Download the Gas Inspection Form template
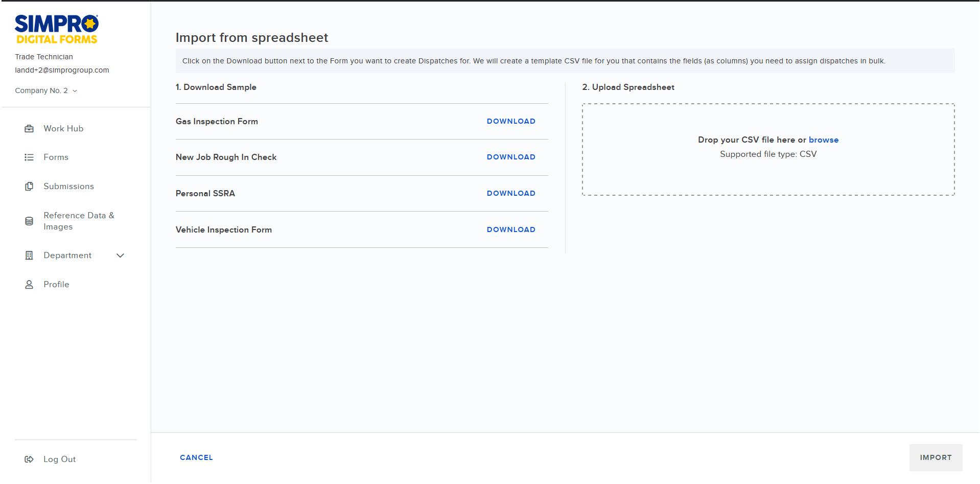This screenshot has width=980, height=484. (x=510, y=121)
